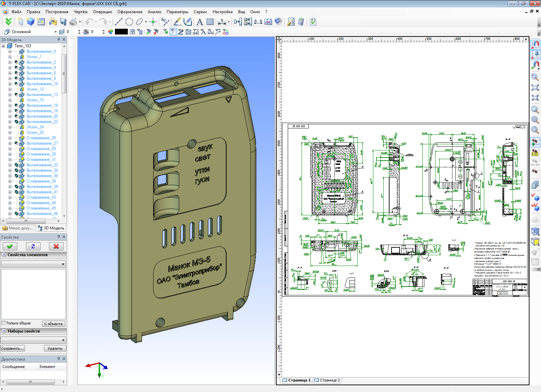Toggle the 'Только общие' checkbox
This screenshot has width=541, height=392.
(3, 323)
